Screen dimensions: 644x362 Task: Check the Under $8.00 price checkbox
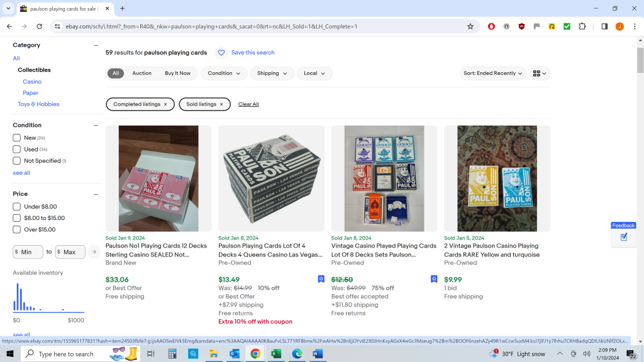[16, 206]
